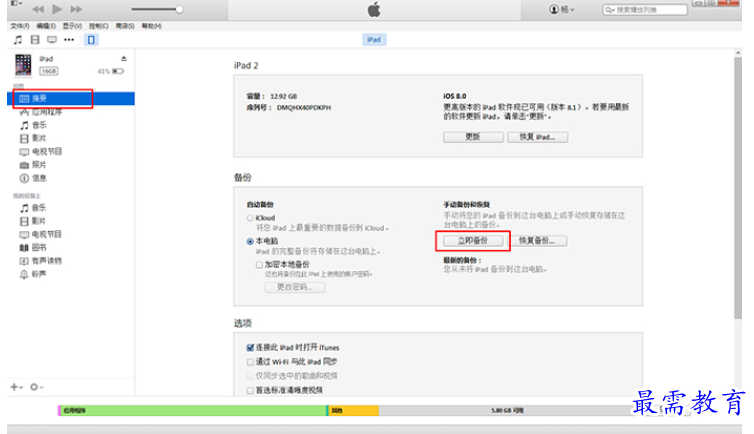
Task: Open the 文件(F) menu
Action: coord(20,26)
